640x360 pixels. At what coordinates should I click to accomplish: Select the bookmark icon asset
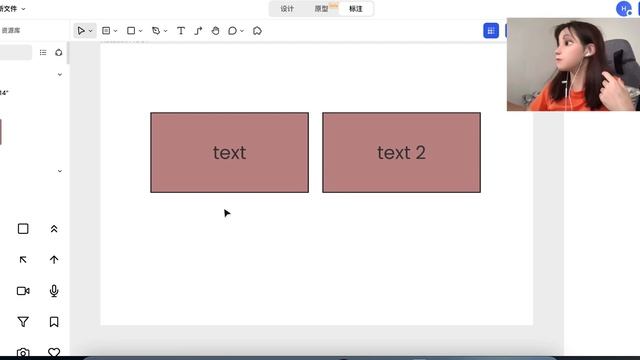coord(54,322)
